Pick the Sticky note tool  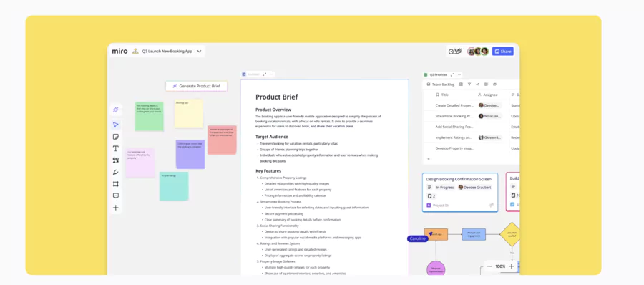pyautogui.click(x=116, y=137)
